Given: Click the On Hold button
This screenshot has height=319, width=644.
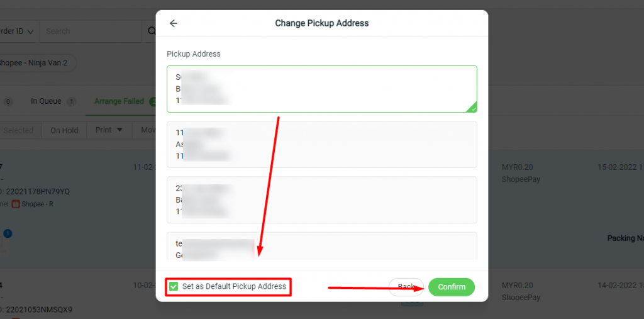Looking at the screenshot, I should [x=64, y=130].
